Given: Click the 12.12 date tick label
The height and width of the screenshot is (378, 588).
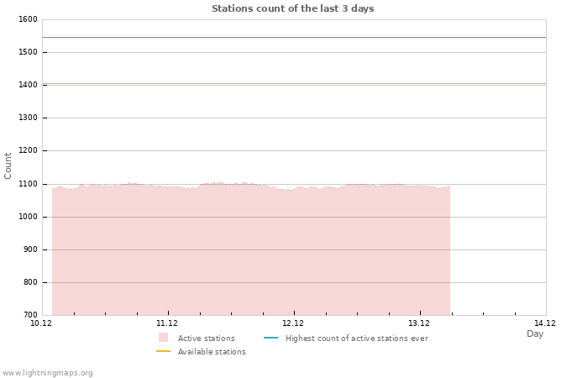Looking at the screenshot, I should tap(293, 323).
